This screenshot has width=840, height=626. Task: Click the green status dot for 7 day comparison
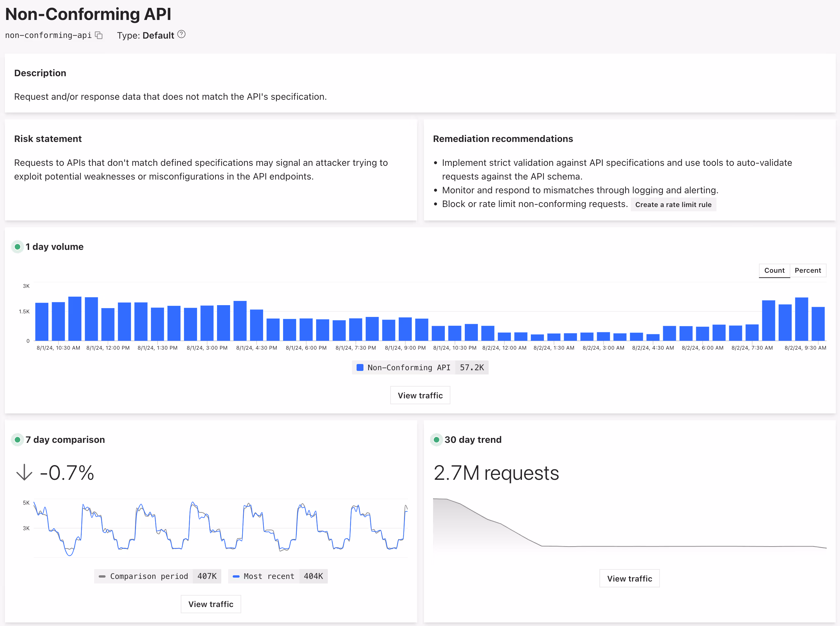click(x=17, y=440)
